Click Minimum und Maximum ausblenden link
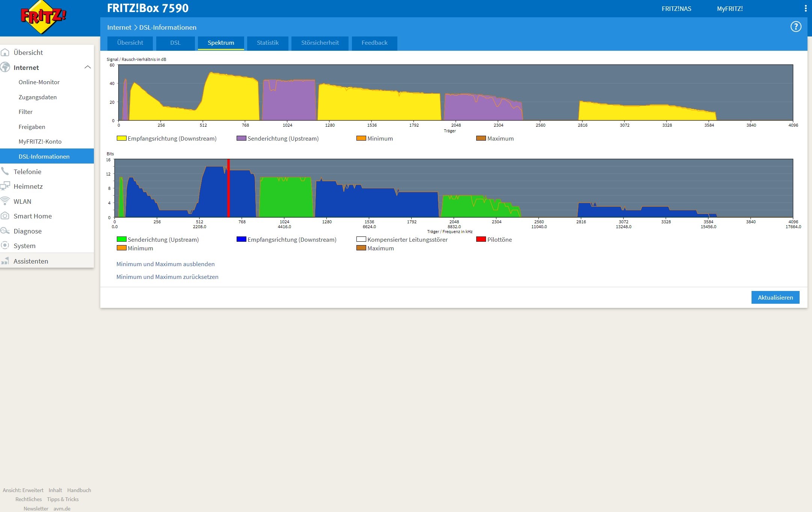 (x=165, y=264)
